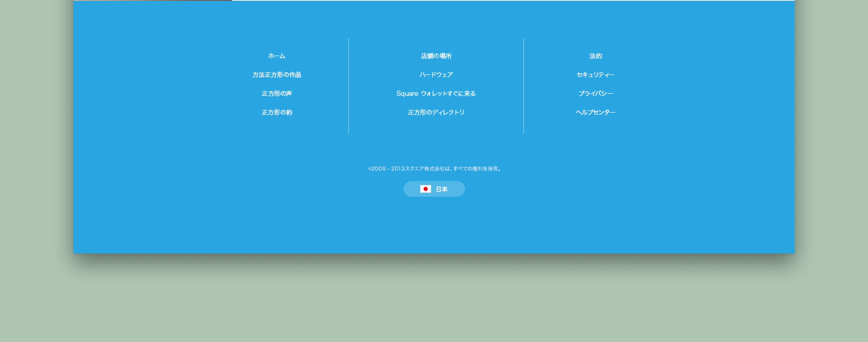Viewport: 868px width, 342px height.
Task: Click the ホーム footer link
Action: click(x=277, y=56)
